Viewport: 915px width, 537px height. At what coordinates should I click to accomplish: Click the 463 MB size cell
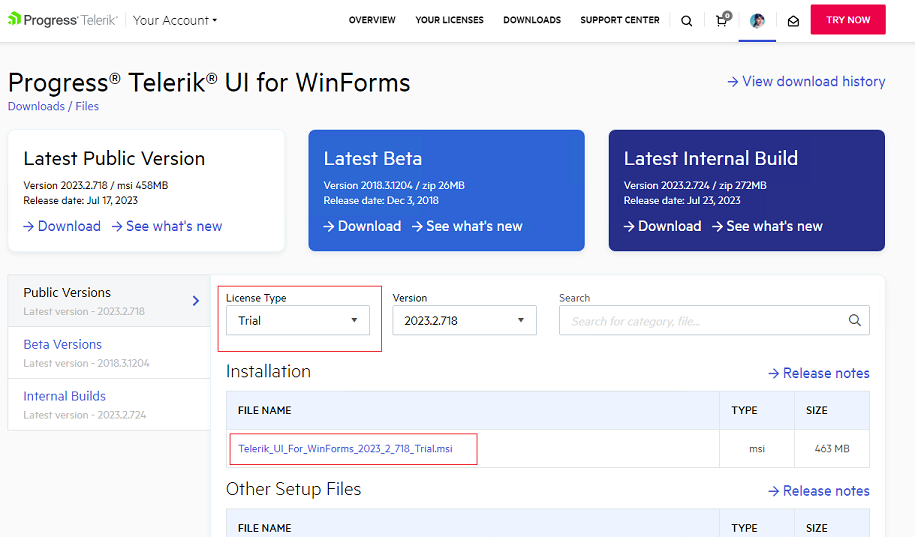pos(832,448)
